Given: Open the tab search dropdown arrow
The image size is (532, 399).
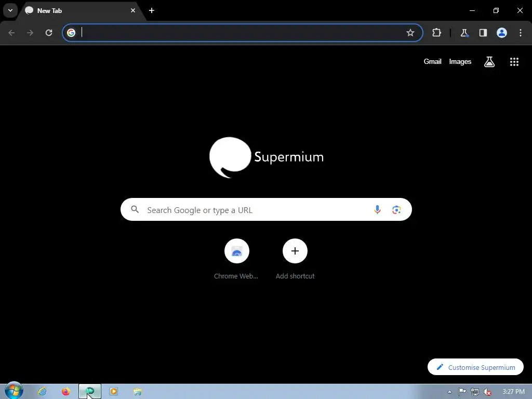Looking at the screenshot, I should tap(10, 10).
